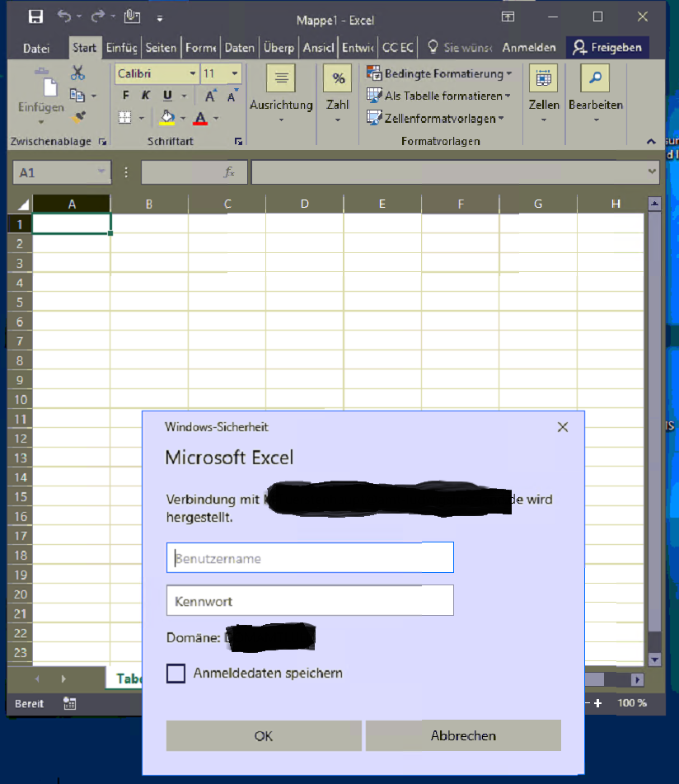This screenshot has height=784, width=679.
Task: Open Zellenformatvorlagen menu
Action: [x=435, y=119]
